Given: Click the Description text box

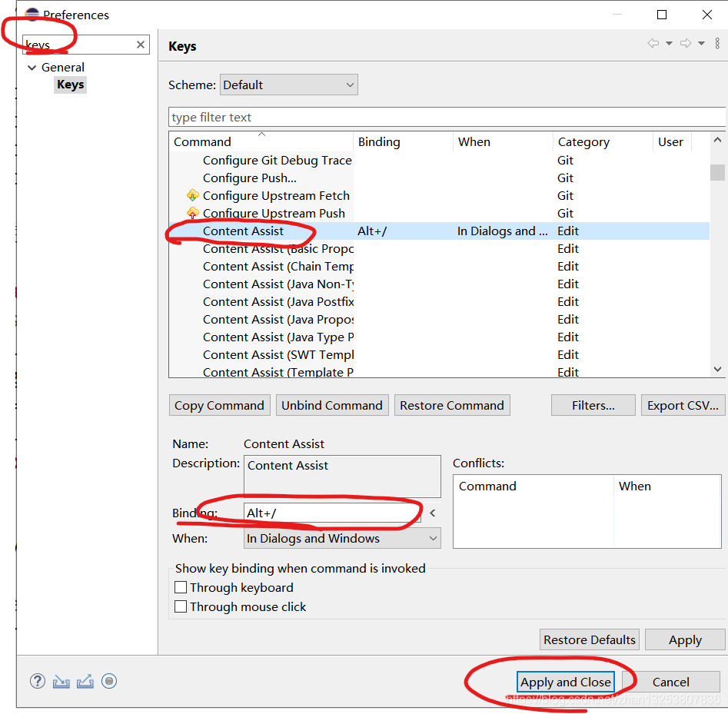Looking at the screenshot, I should click(x=342, y=477).
